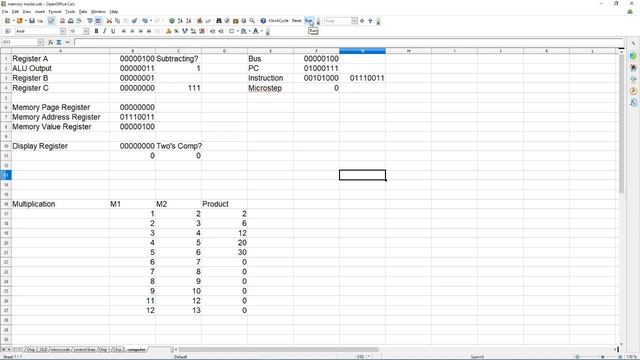Sort ascending icon in toolbar
The image size is (640, 360).
pos(180,21)
